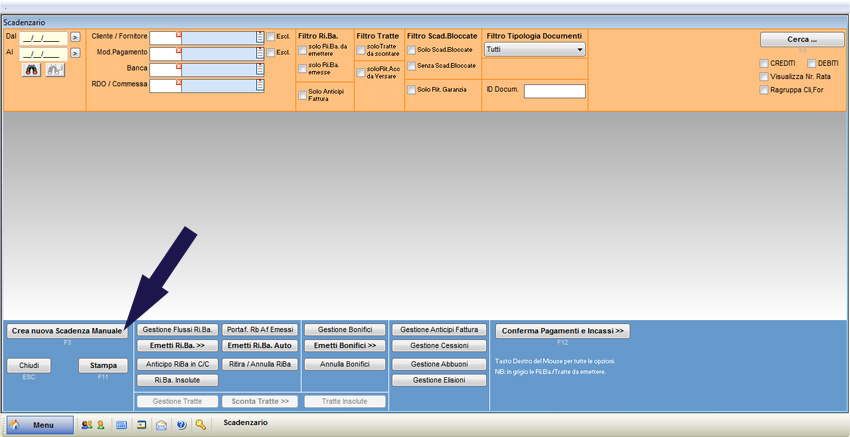The image size is (850, 437).
Task: Click the envelope mail icon in toolbar
Action: click(x=161, y=425)
